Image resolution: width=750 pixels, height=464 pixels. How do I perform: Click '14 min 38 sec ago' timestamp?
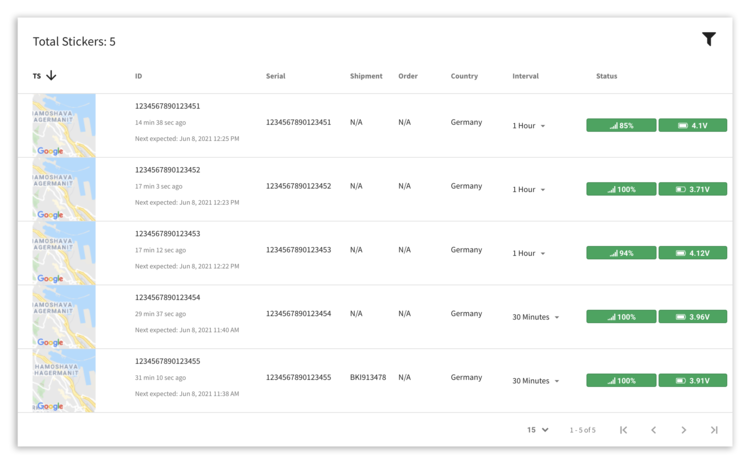pyautogui.click(x=160, y=122)
